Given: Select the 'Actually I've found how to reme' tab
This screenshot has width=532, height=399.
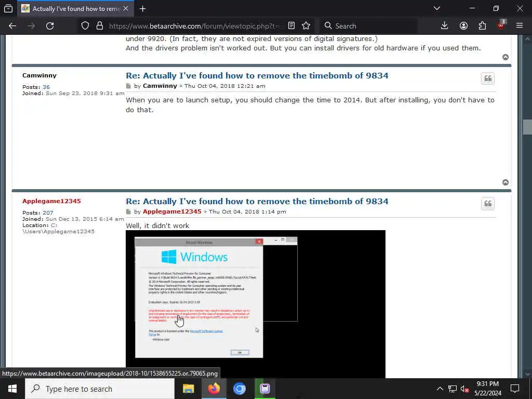Looking at the screenshot, I should (76, 8).
